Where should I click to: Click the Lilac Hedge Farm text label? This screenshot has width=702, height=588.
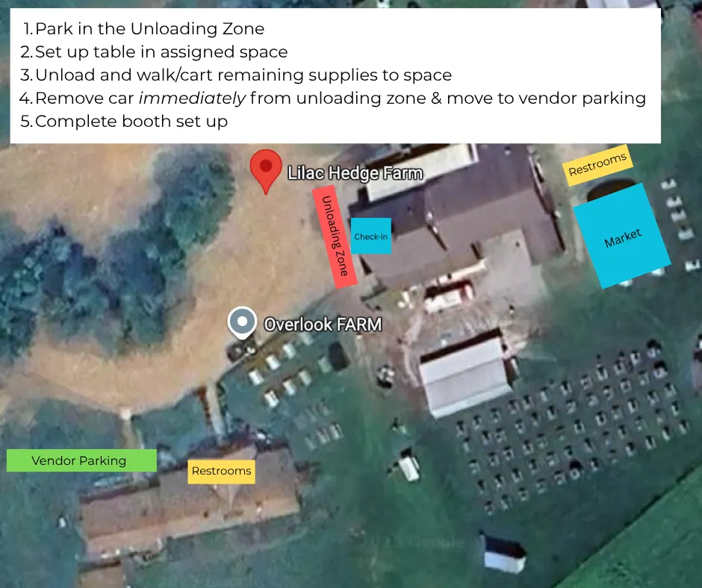point(355,172)
